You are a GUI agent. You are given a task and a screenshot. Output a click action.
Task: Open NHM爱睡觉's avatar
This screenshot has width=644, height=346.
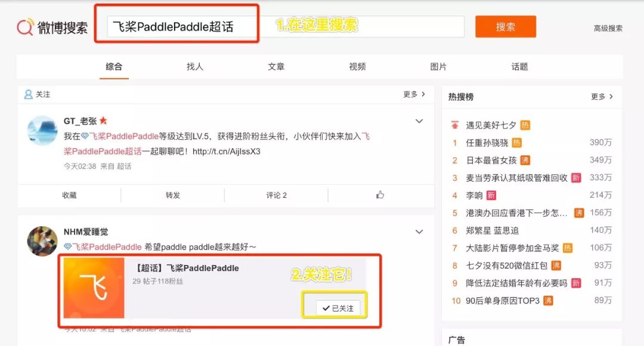point(42,241)
